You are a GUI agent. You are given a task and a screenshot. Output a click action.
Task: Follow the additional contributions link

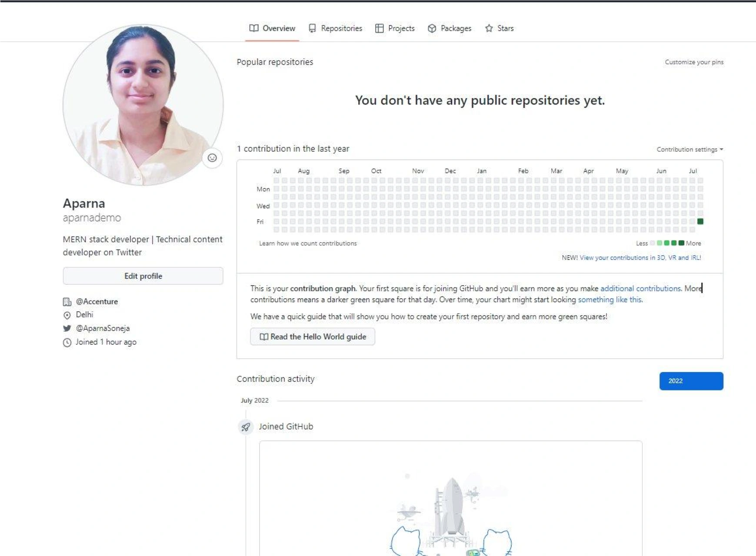click(x=640, y=288)
